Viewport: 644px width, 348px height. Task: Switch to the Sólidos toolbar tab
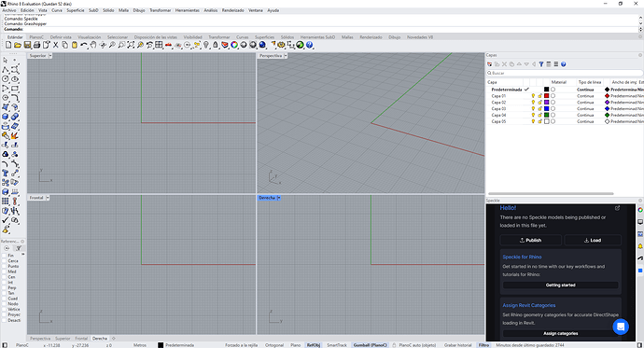click(x=287, y=37)
